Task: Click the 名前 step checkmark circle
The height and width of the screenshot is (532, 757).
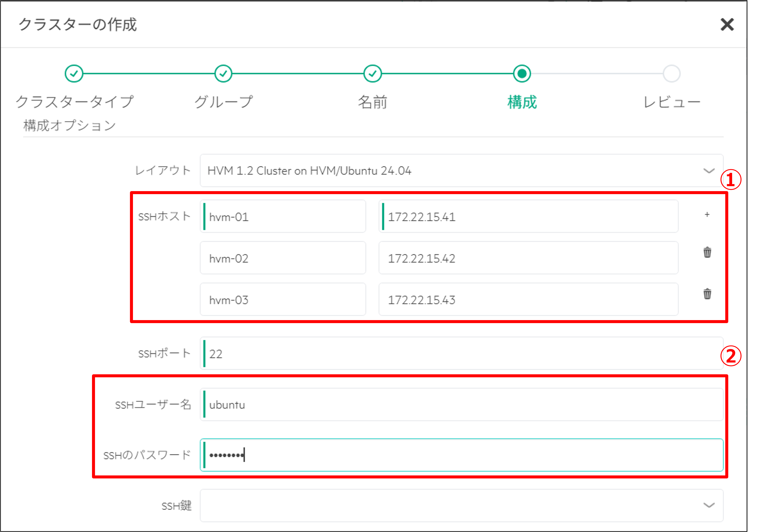Action: click(372, 73)
